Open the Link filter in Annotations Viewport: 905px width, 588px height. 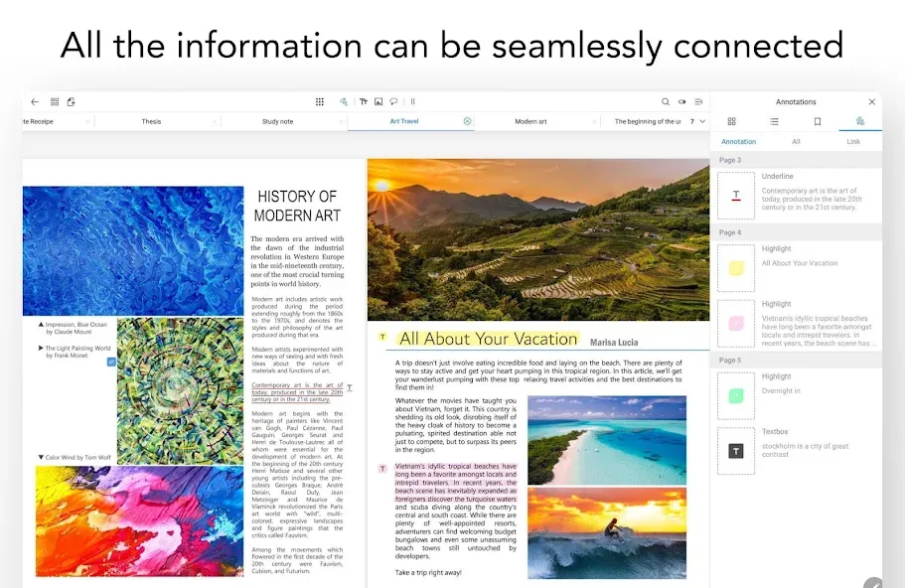[853, 141]
